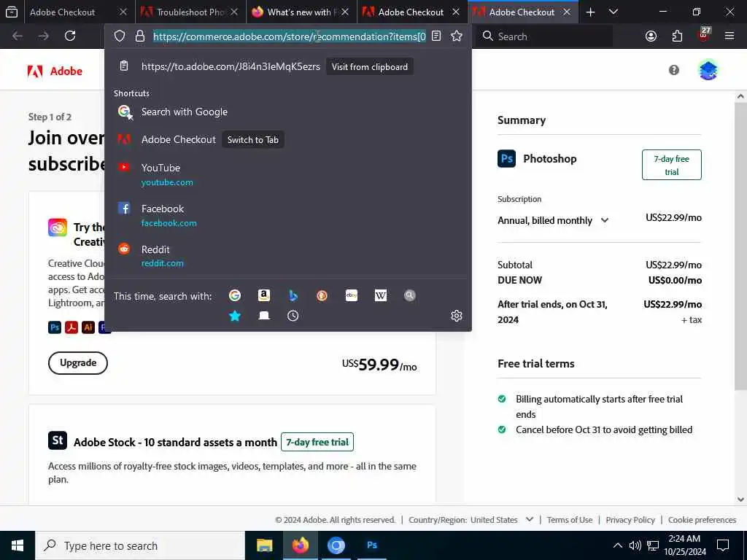Open search settings gear in URL dropdown
Image resolution: width=747 pixels, height=560 pixels.
(x=457, y=316)
